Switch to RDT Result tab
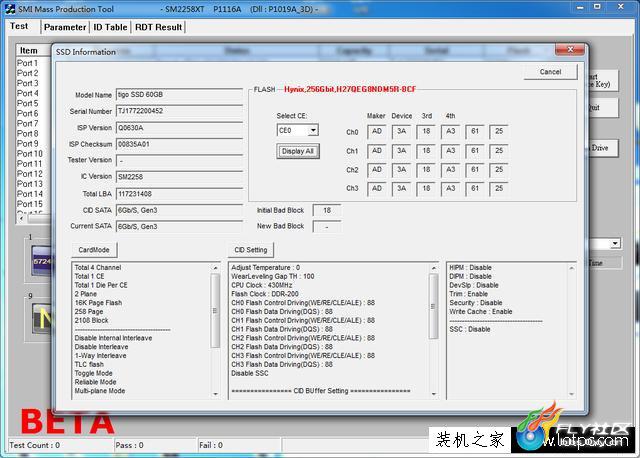 click(158, 27)
